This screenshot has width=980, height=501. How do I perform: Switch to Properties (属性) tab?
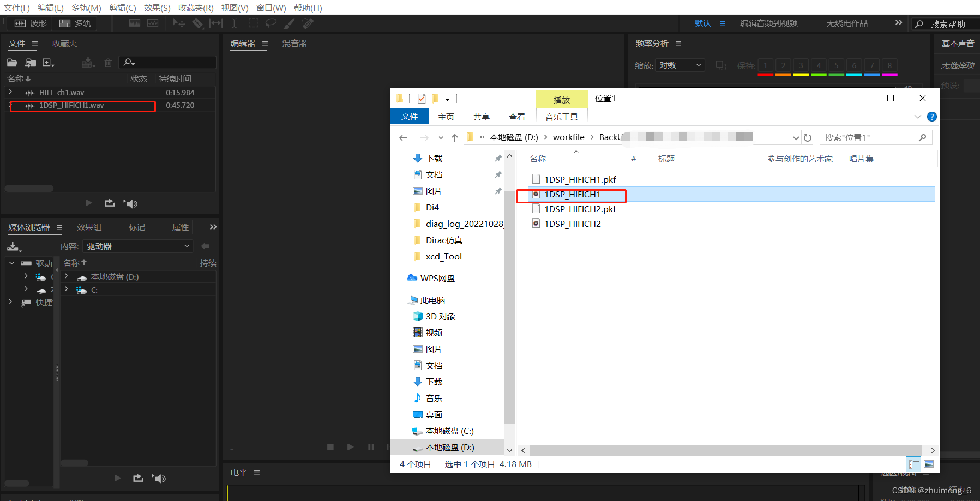tap(181, 227)
